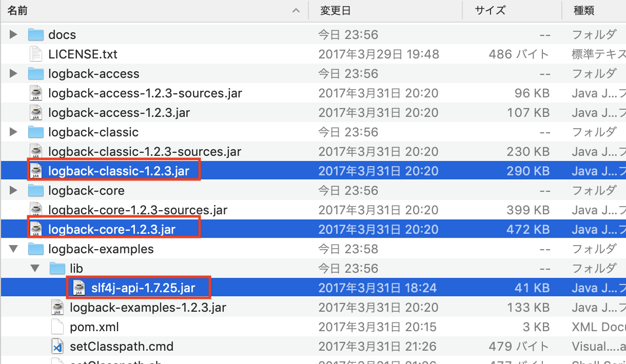The image size is (626, 364).
Task: Click the 2017年3月31日 18:24 date
Action: (x=378, y=288)
